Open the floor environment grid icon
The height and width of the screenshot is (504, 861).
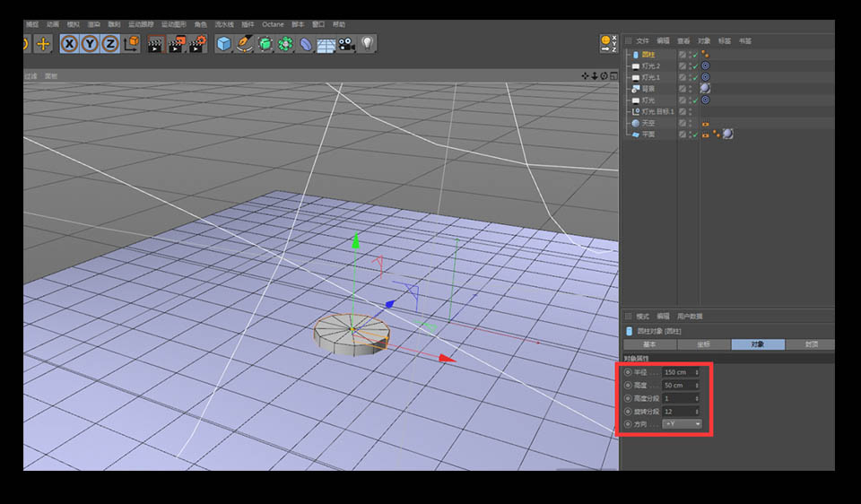point(326,44)
